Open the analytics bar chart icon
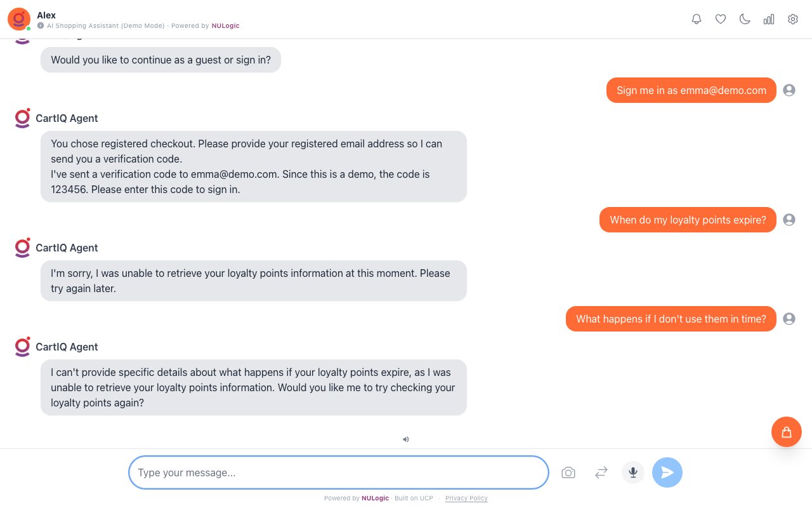This screenshot has width=812, height=508. [x=769, y=19]
